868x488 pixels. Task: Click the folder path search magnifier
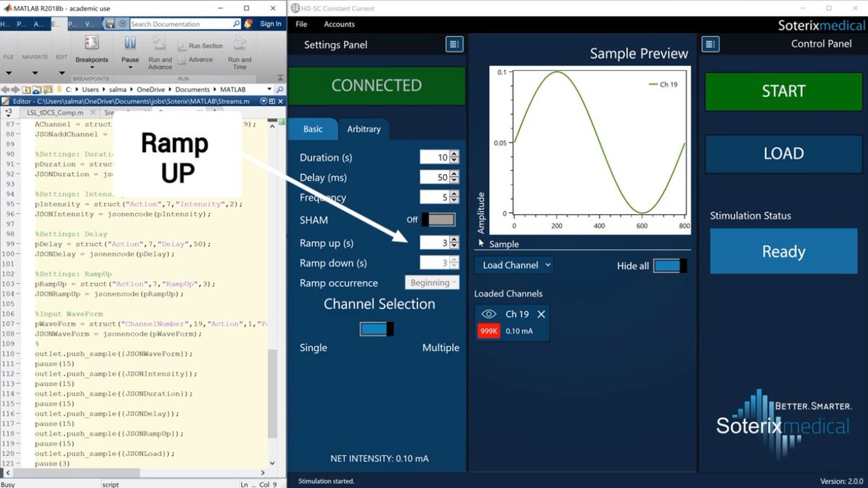(x=281, y=89)
